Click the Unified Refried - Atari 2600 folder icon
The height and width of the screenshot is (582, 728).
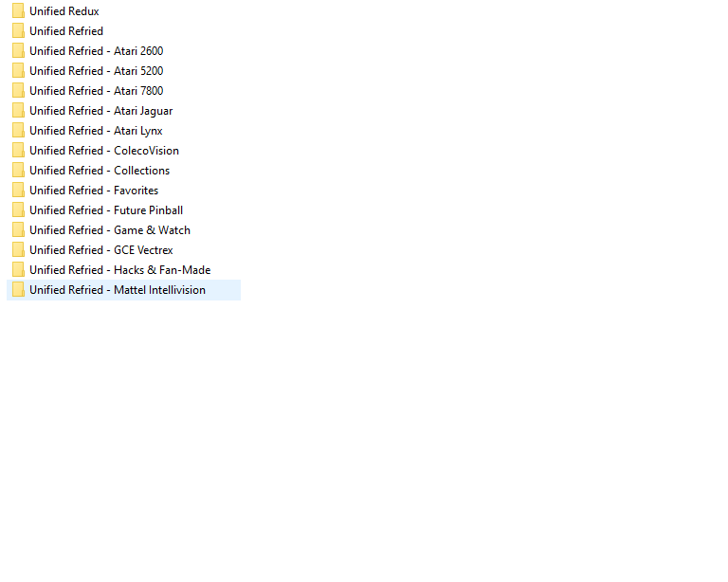pyautogui.click(x=18, y=50)
